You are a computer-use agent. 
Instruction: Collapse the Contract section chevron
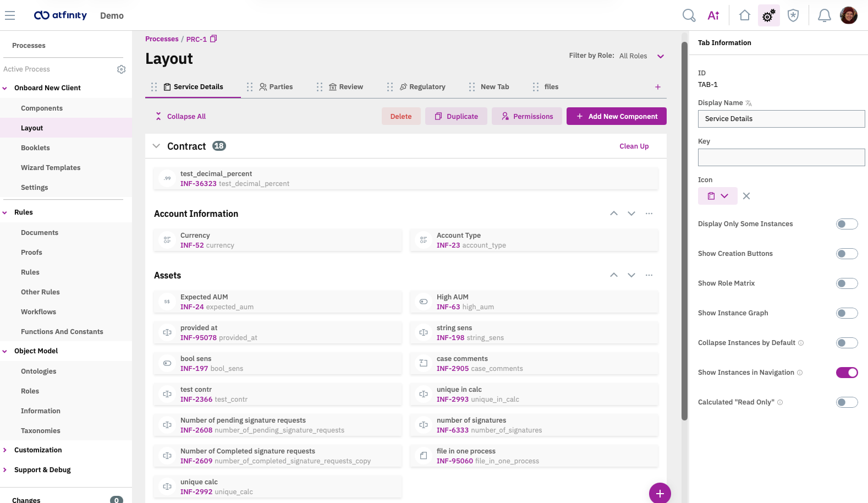coord(156,146)
